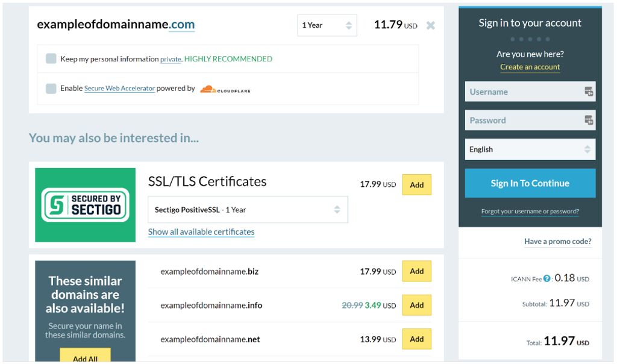Show all available certificates
Viewport: 617px width, 364px height.
click(x=201, y=231)
